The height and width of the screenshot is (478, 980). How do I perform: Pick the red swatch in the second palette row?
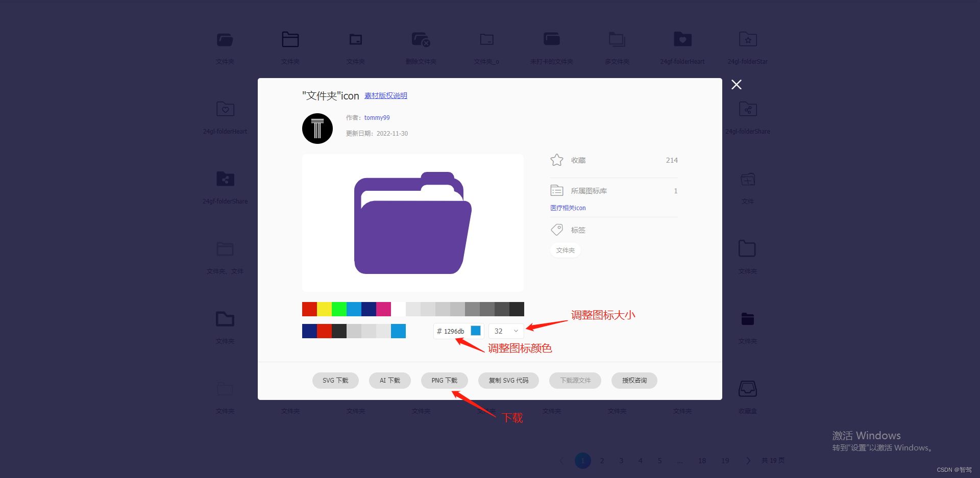[324, 331]
